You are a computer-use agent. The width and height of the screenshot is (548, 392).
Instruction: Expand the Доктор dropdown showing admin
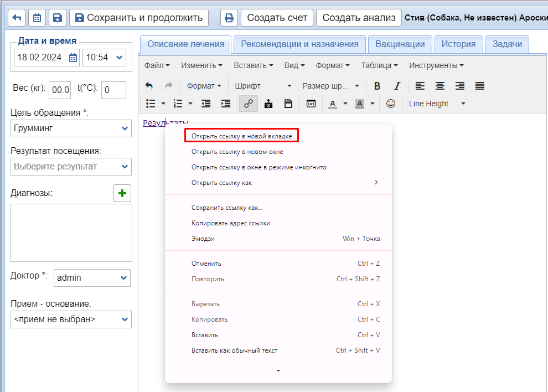pos(92,278)
